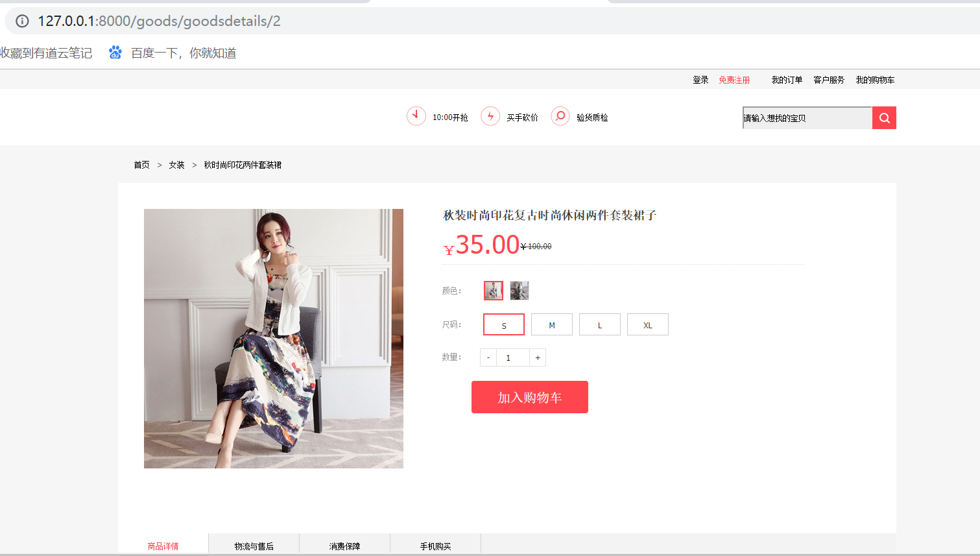980x556 pixels.
Task: Choose size L option
Action: (x=600, y=324)
